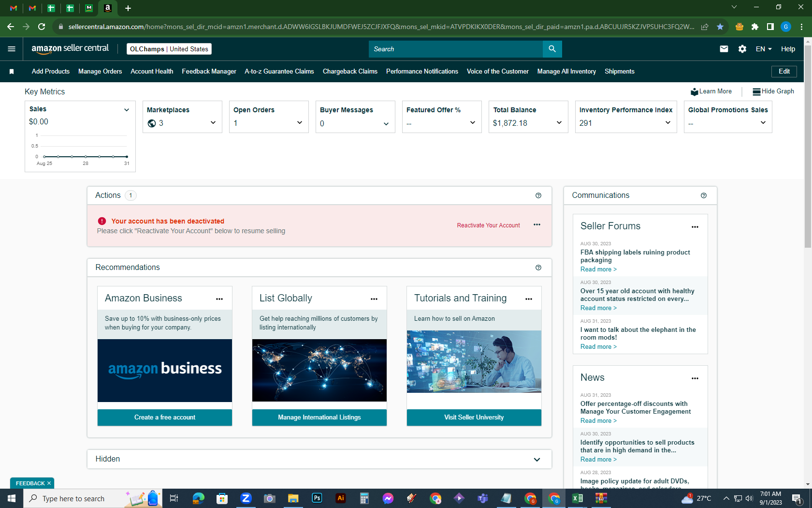Open Seller Forums options menu
Screen dimensions: 812x508
[695, 227]
